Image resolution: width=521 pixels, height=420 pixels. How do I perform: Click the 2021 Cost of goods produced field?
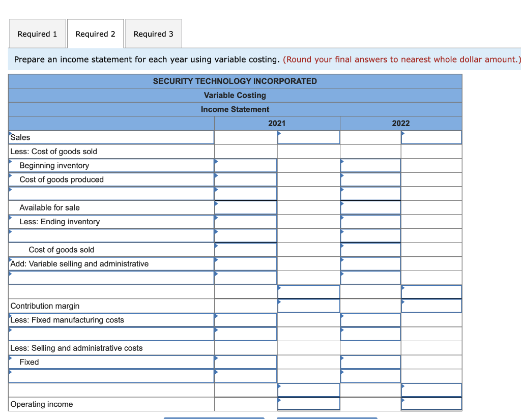coord(246,179)
